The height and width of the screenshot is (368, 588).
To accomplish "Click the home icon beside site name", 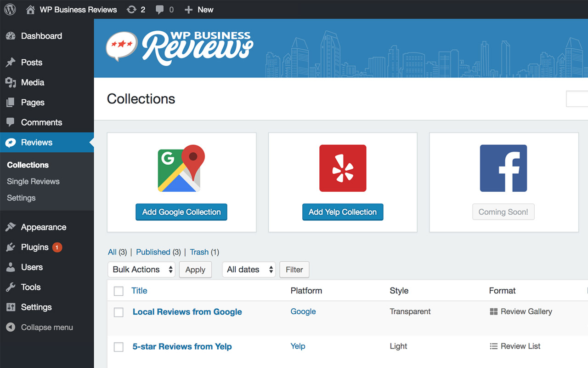I will tap(30, 9).
